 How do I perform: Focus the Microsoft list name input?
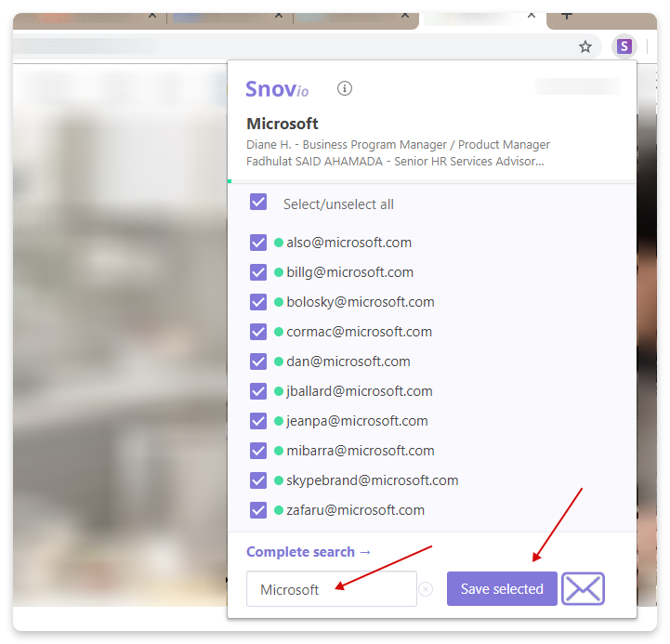[331, 589]
